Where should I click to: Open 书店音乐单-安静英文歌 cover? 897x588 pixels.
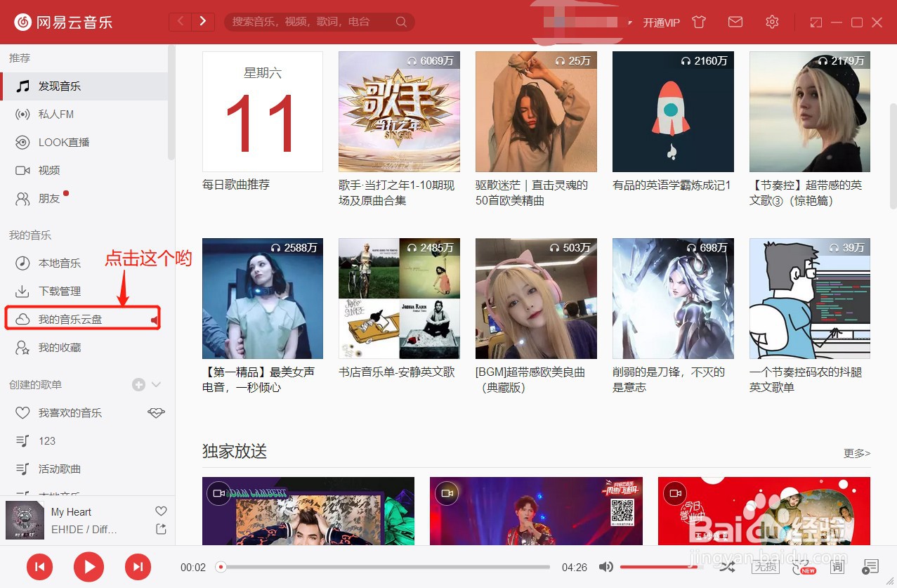tap(399, 299)
